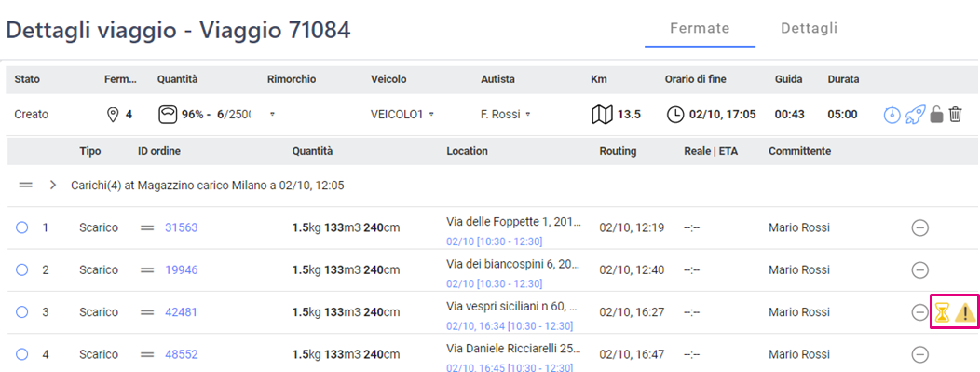Viewport: 980px width, 372px height.
Task: Click the warning triangle icon on stop 3
Action: [965, 312]
